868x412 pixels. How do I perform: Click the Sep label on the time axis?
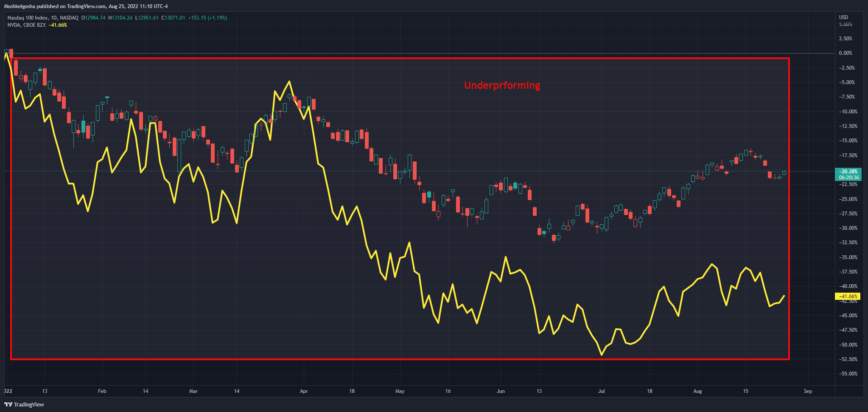(808, 391)
